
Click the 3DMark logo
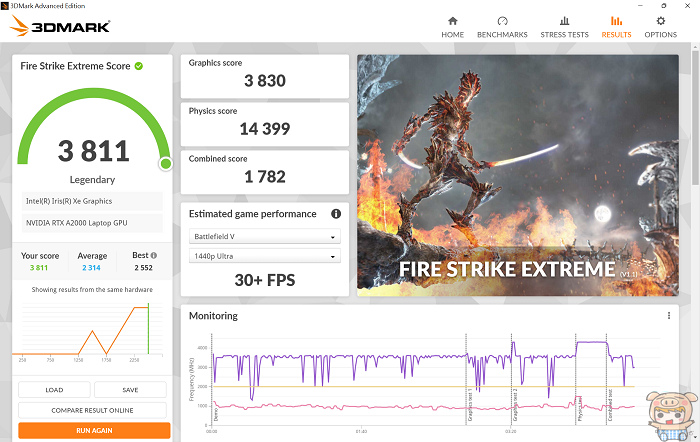(x=60, y=26)
